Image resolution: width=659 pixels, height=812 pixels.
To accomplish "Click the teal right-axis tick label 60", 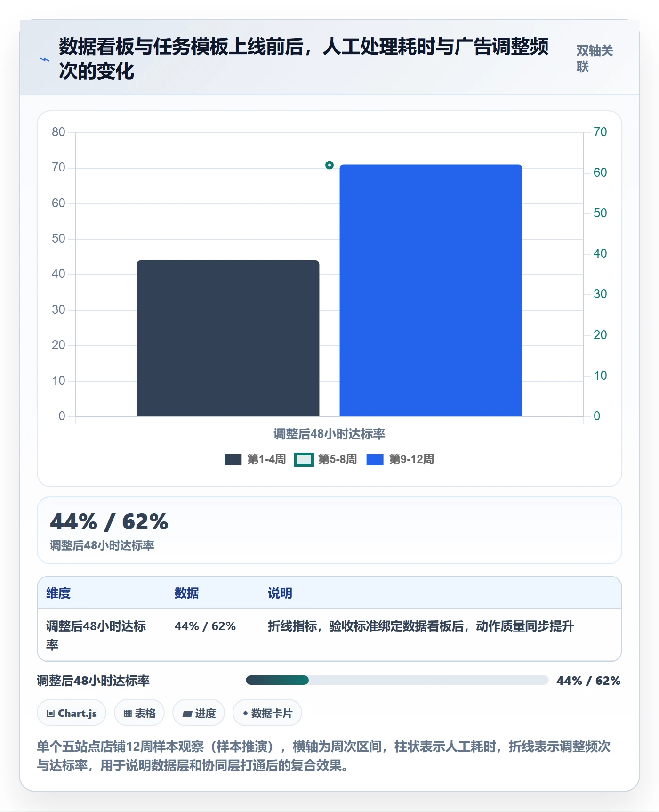I will tap(600, 172).
